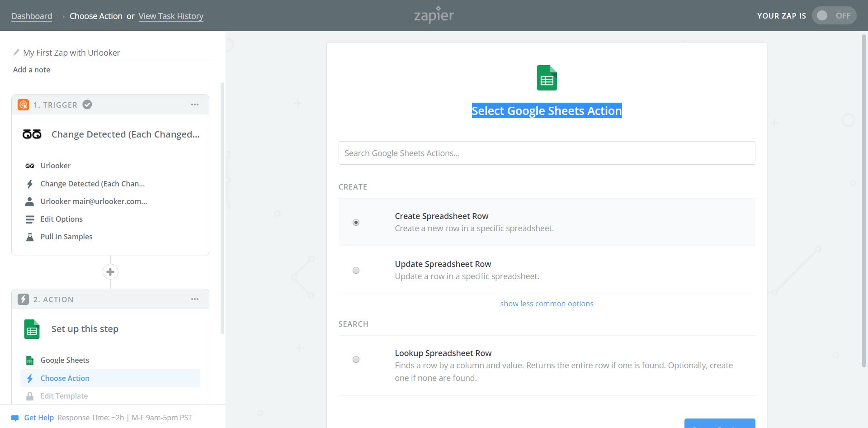
Task: Open the Action step three-dots menu
Action: point(195,300)
